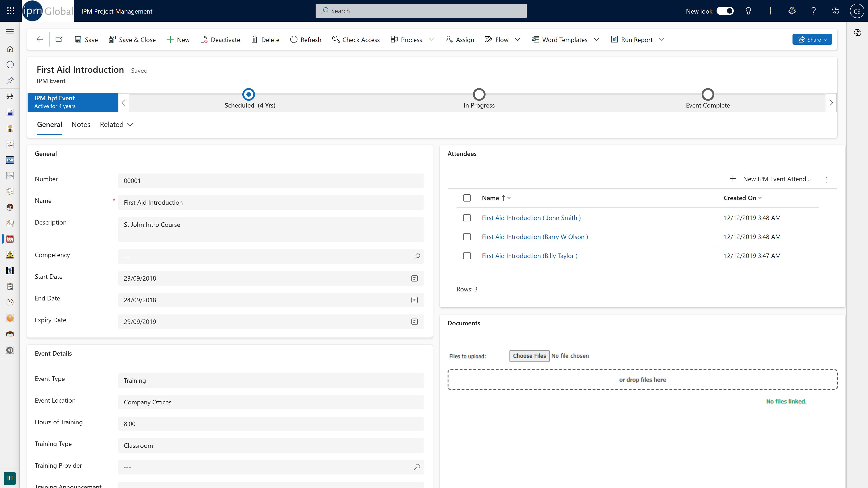Click the plus quick create icon
This screenshot has height=488, width=868.
click(x=770, y=11)
